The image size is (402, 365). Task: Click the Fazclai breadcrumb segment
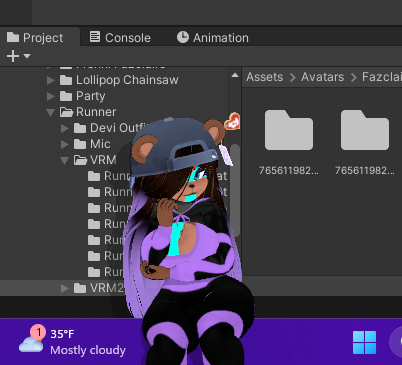tap(382, 77)
